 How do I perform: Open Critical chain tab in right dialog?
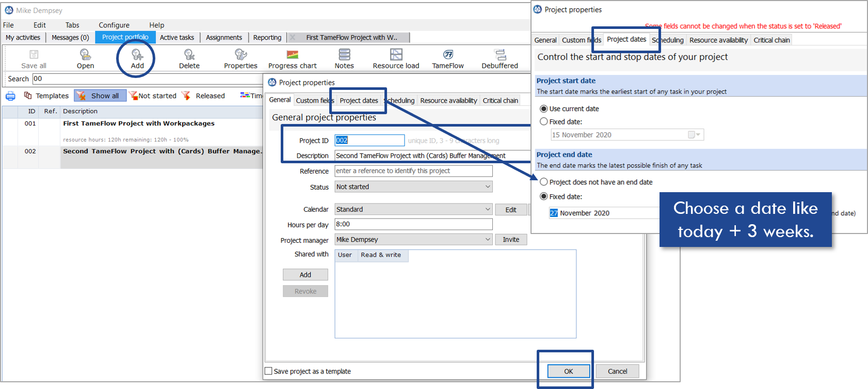pyautogui.click(x=771, y=40)
